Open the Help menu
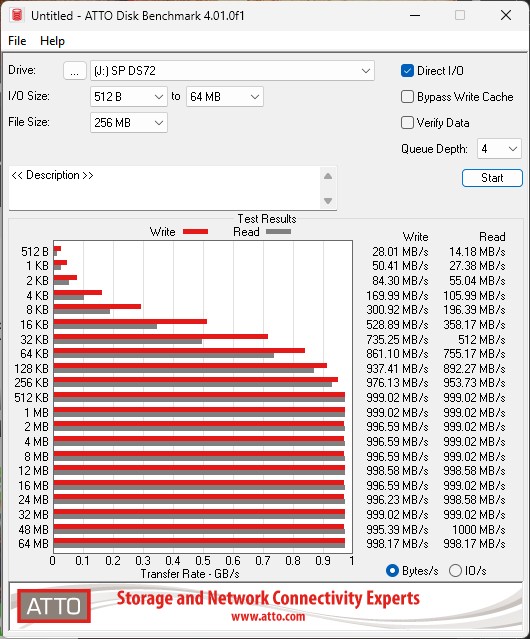The height and width of the screenshot is (639, 530). 52,41
